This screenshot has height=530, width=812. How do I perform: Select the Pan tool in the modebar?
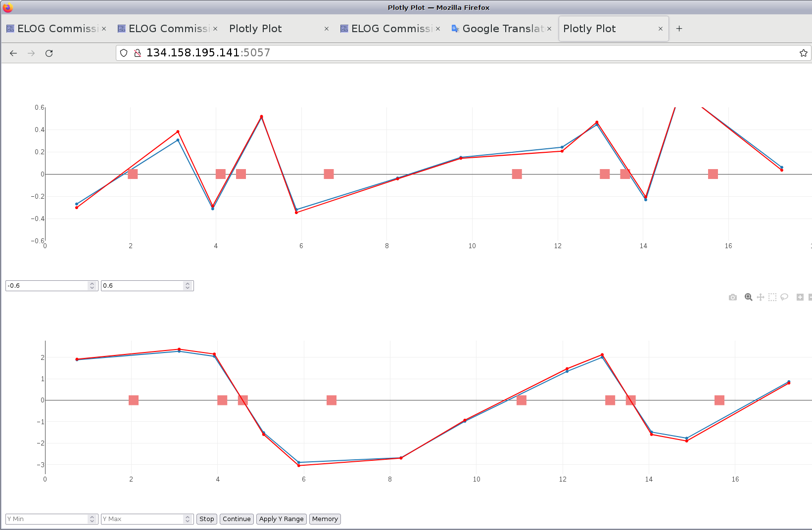click(x=761, y=297)
